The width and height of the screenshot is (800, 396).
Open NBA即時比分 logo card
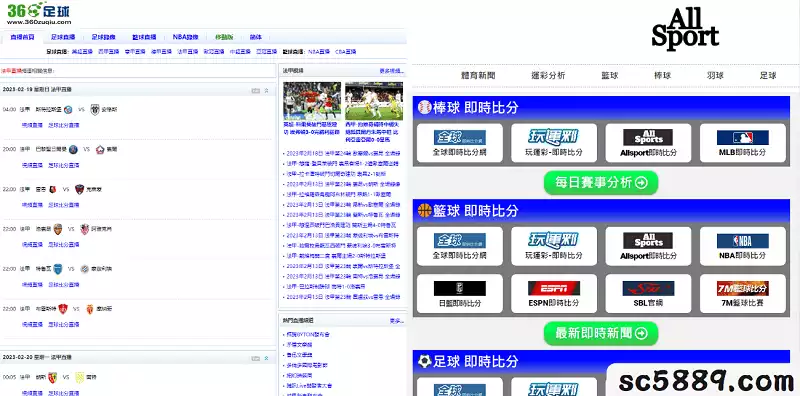[742, 246]
